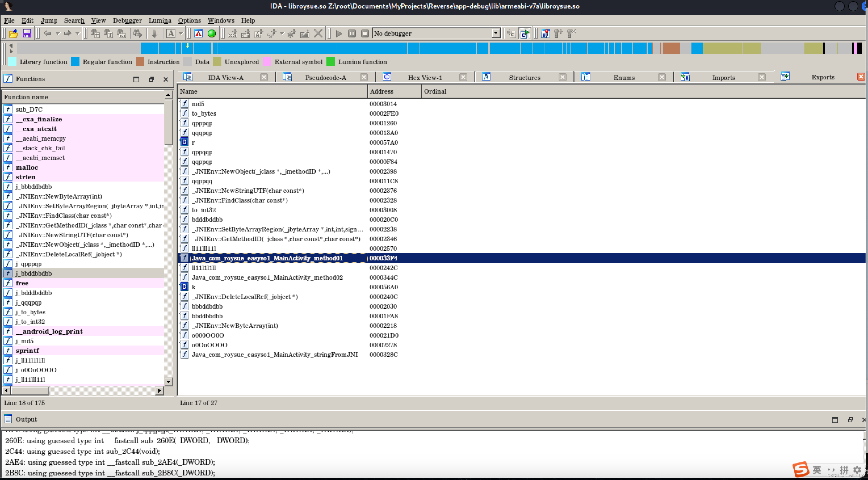Screen dimensions: 868x480
Task: Click the breakpoint list toolbar icon
Action: coord(546,33)
